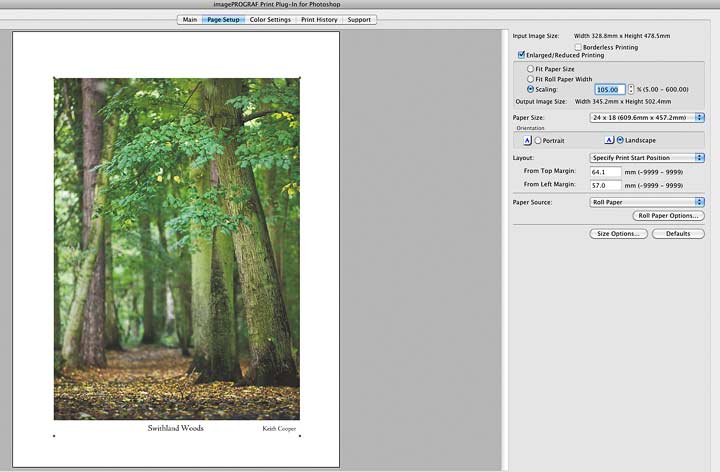
Task: Click the Scaling percentage field
Action: click(x=610, y=90)
